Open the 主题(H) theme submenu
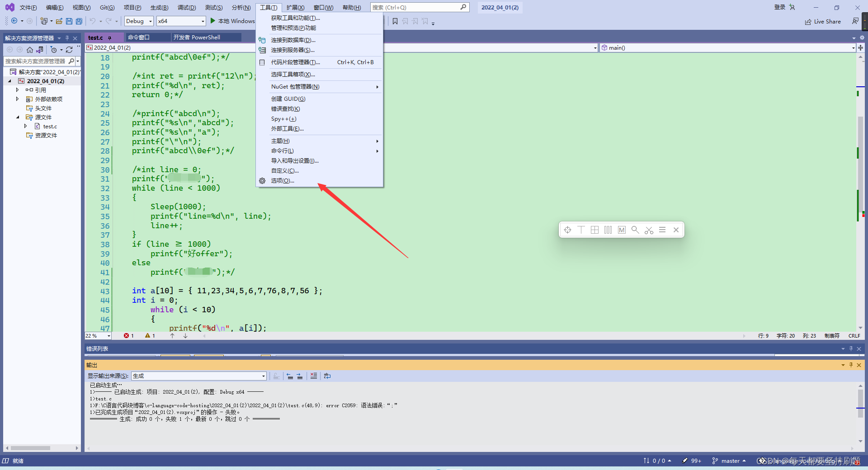868x470 pixels. (320, 141)
